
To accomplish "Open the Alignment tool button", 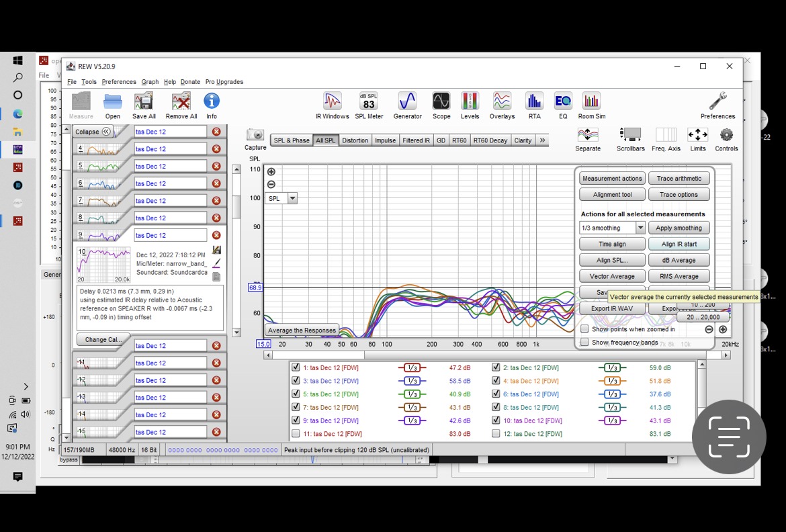I will coord(612,195).
